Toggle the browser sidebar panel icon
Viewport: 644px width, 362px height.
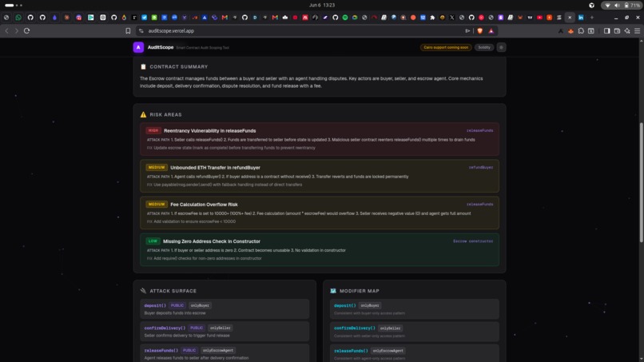point(606,31)
